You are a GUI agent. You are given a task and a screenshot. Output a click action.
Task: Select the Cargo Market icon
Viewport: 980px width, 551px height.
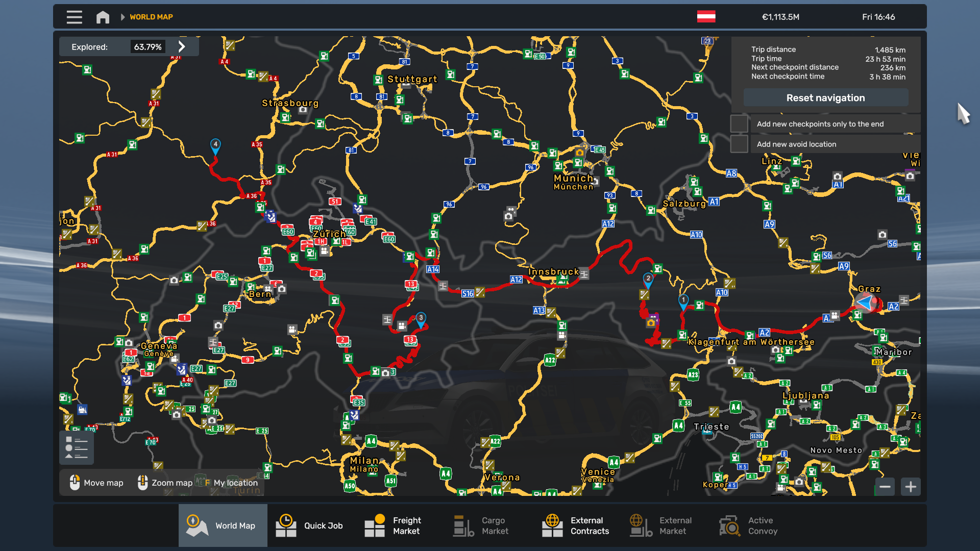462,525
